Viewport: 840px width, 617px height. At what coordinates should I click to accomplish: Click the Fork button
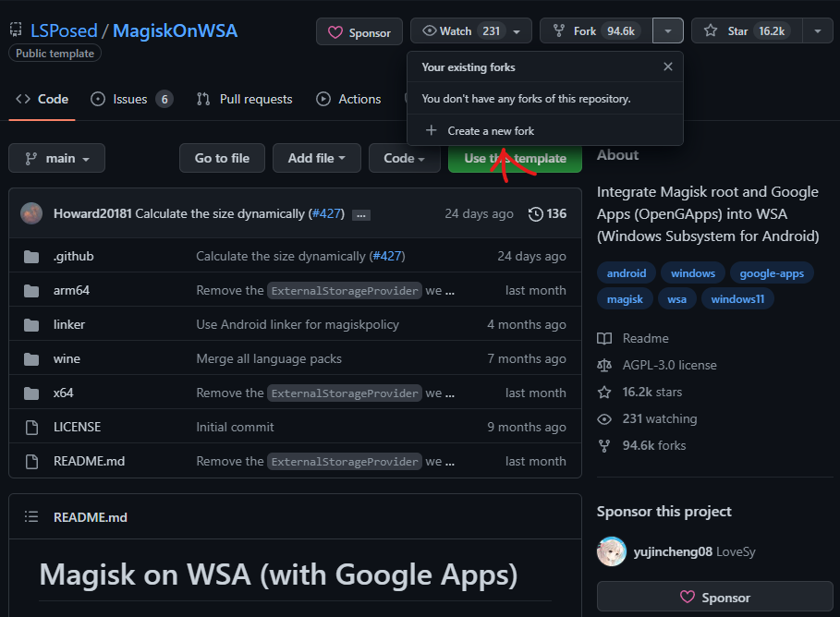coord(596,31)
